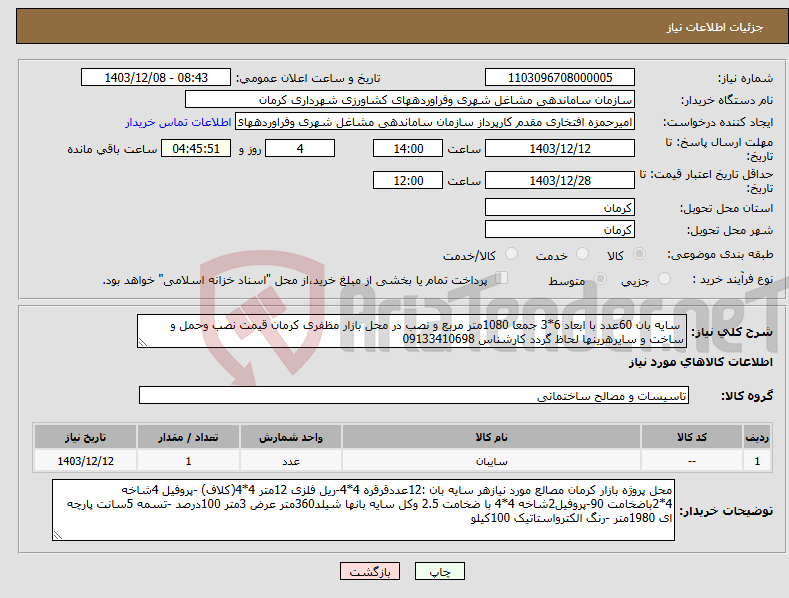Select the متوسط purchase type radio

600,278
